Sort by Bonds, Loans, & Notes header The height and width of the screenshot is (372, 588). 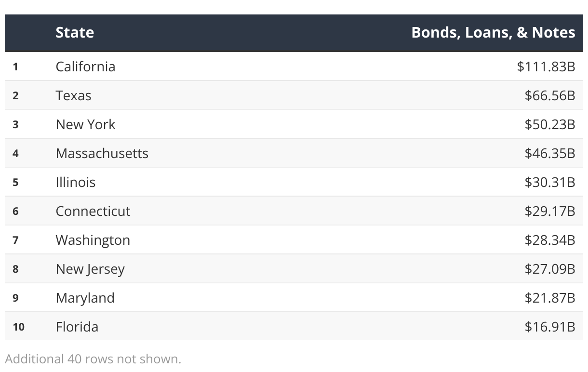coord(493,33)
